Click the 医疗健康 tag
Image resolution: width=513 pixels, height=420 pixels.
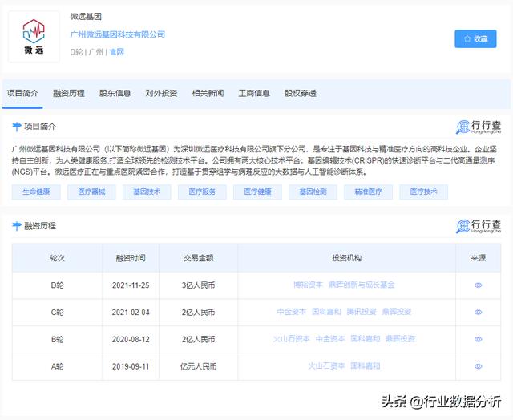[257, 192]
